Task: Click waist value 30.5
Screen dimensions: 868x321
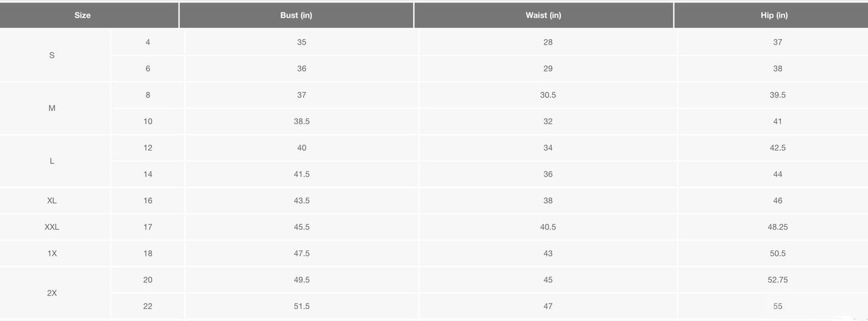Action: coord(548,95)
